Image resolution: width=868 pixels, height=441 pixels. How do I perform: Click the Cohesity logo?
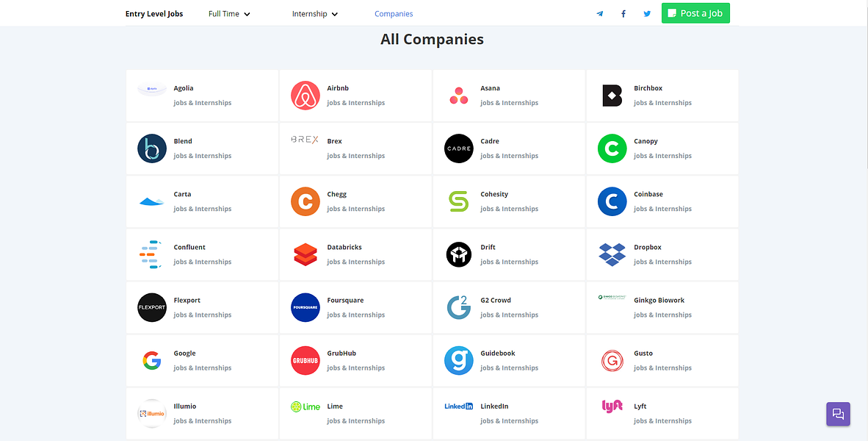point(458,201)
